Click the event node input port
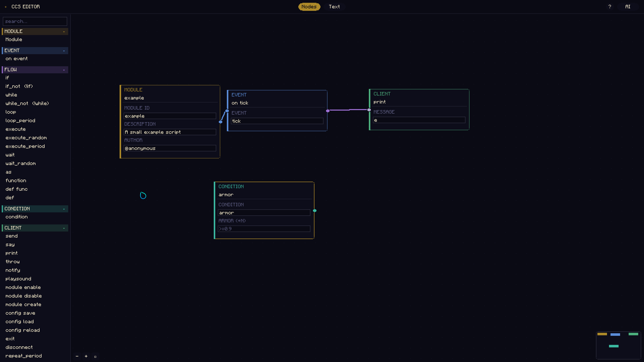644x362 pixels. pos(227,111)
